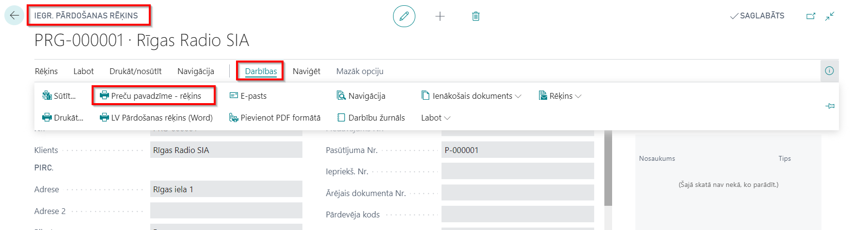Click the vertical scrollbar of the form
The height and width of the screenshot is (230, 868).
click(x=608, y=168)
